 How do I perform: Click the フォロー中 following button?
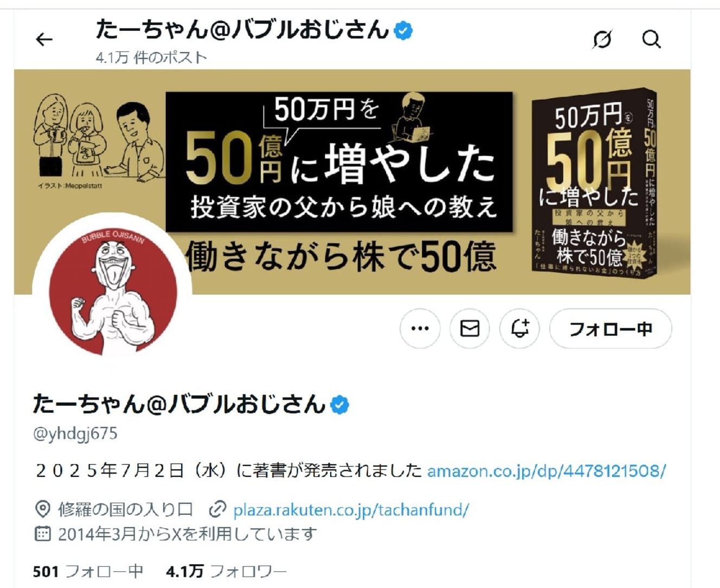pyautogui.click(x=610, y=328)
